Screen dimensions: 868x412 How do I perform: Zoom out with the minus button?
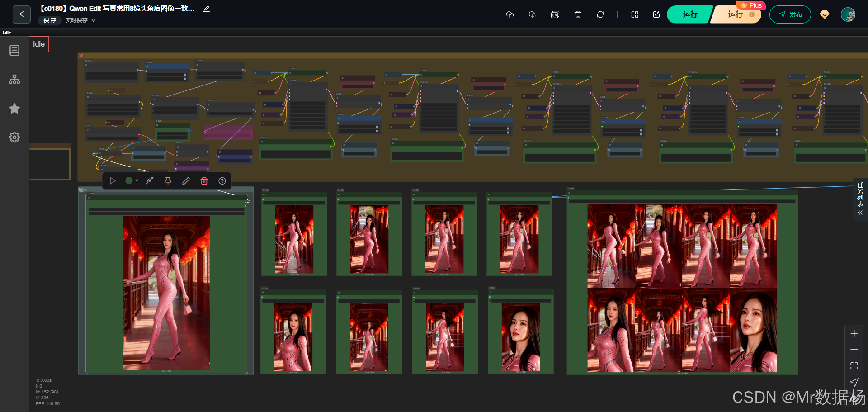click(x=854, y=350)
